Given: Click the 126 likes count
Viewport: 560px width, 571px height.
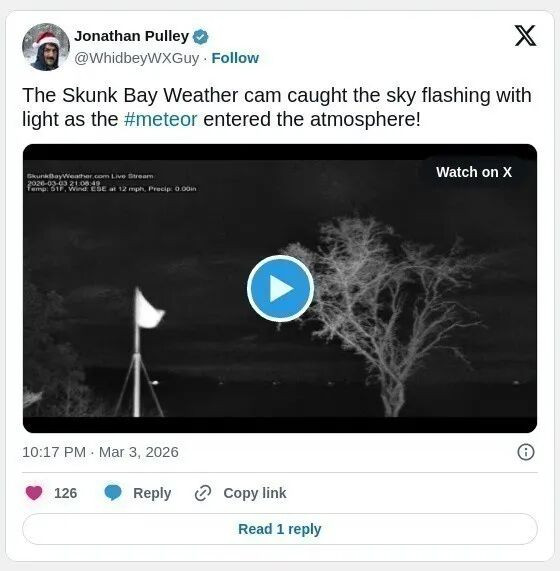Looking at the screenshot, I should (66, 493).
